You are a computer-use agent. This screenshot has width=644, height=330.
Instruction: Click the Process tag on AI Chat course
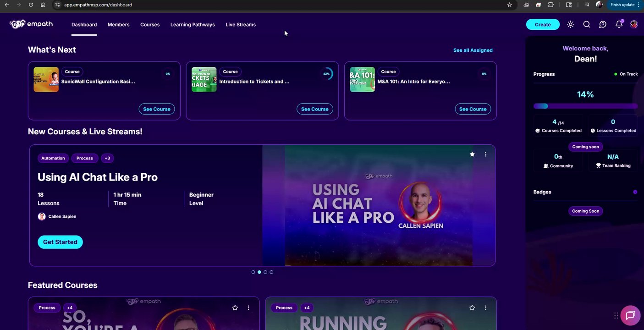(x=85, y=158)
